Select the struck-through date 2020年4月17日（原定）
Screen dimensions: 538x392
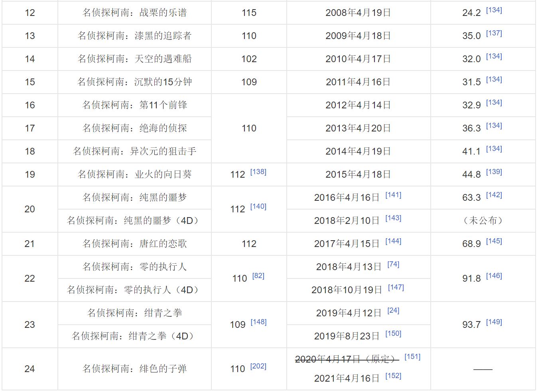[347, 359]
